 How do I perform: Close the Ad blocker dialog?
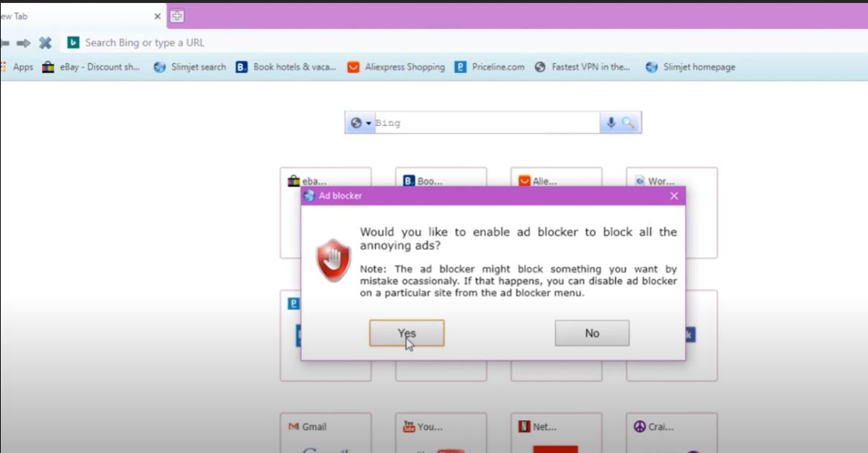pos(673,196)
